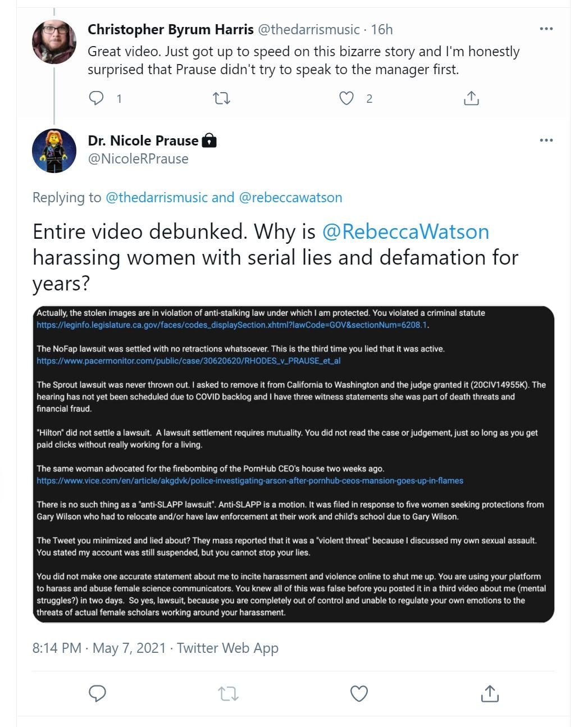Click the @RebeccaWatson mention in tweet text

click(x=405, y=232)
